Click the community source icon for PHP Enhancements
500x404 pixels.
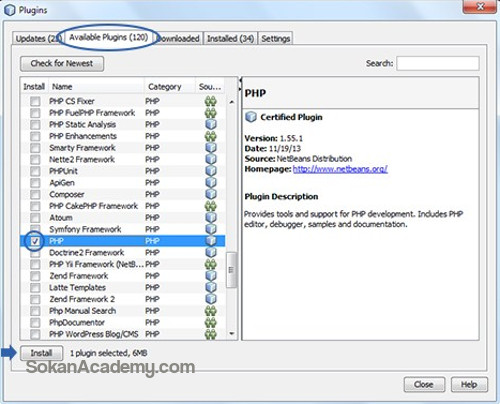tap(210, 136)
